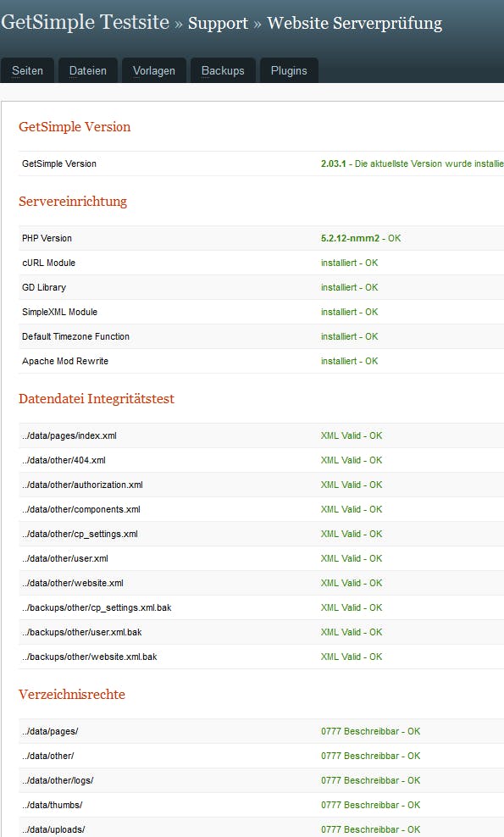Image resolution: width=504 pixels, height=837 pixels.
Task: Click the GD Library installiert status
Action: (349, 288)
